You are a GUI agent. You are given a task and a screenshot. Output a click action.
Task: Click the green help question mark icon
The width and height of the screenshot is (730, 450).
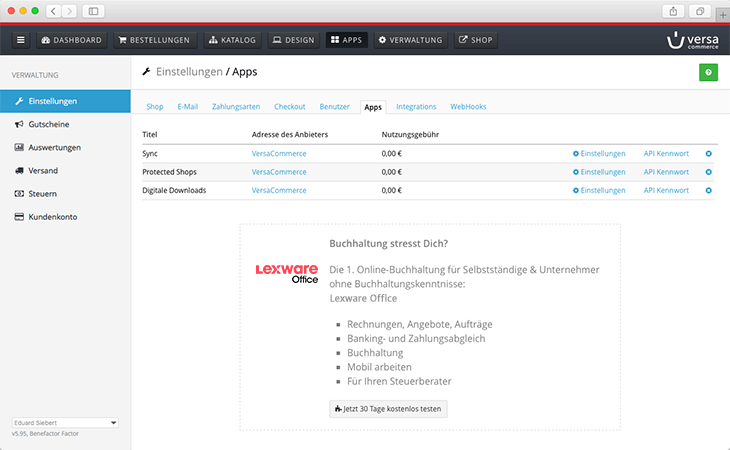[x=708, y=72]
